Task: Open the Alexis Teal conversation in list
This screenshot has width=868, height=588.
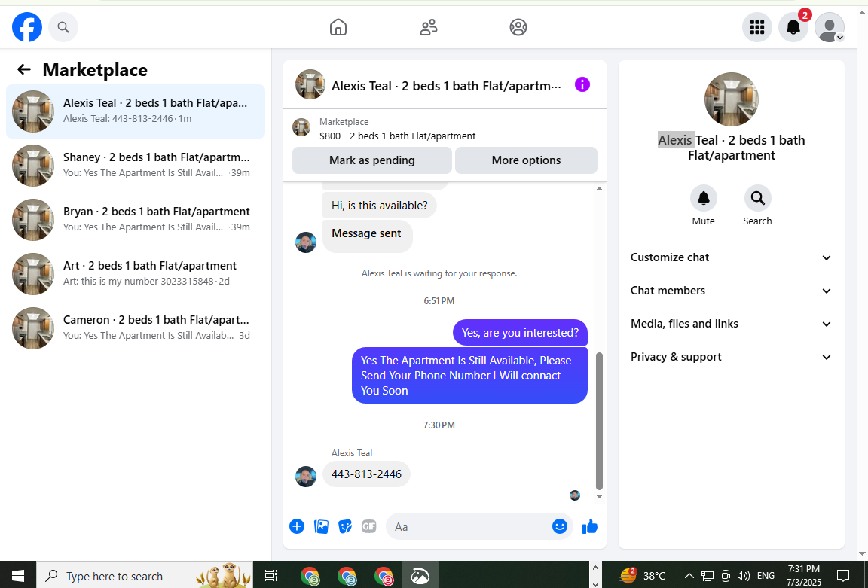Action: click(x=136, y=111)
